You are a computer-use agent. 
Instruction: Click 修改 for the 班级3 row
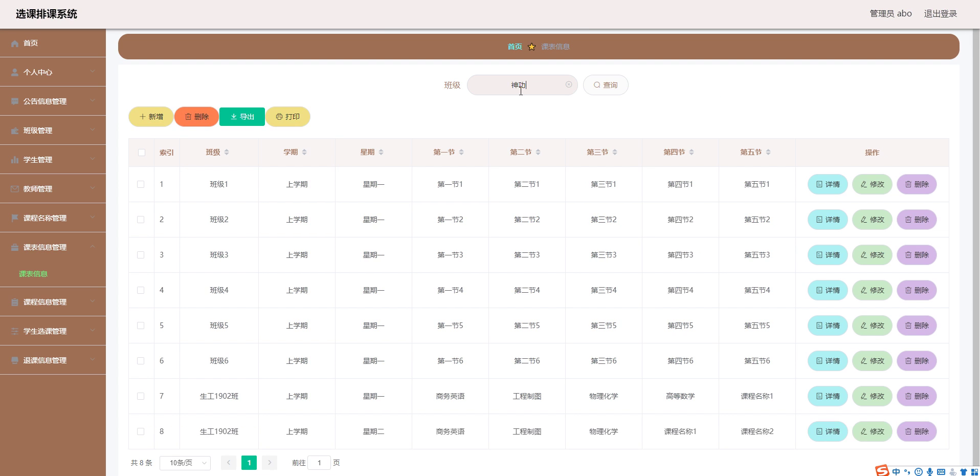(x=872, y=255)
